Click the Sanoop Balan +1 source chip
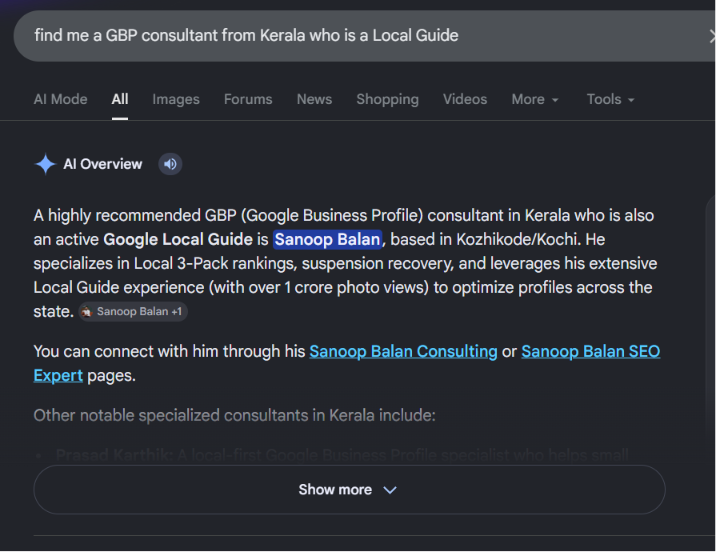Viewport: 716px width, 552px height. pyautogui.click(x=133, y=312)
